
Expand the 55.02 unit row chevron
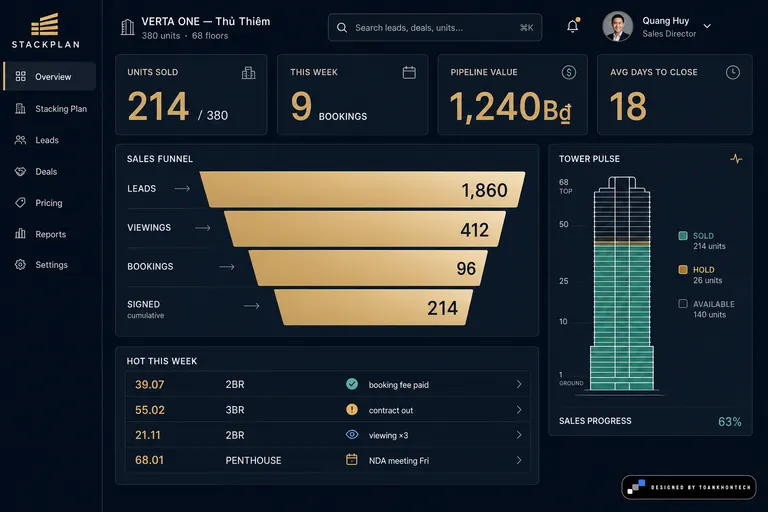point(519,410)
